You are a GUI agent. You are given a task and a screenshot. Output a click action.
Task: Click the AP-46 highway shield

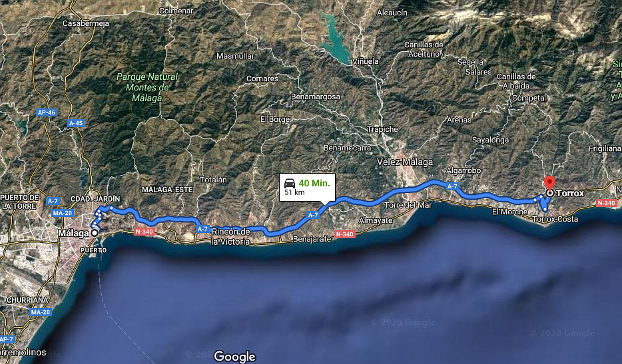coord(47,112)
